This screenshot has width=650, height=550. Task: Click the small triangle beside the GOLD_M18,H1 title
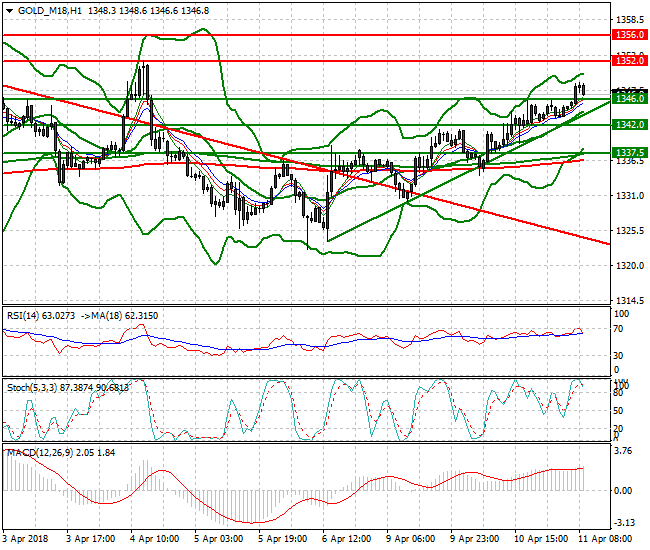(x=7, y=9)
